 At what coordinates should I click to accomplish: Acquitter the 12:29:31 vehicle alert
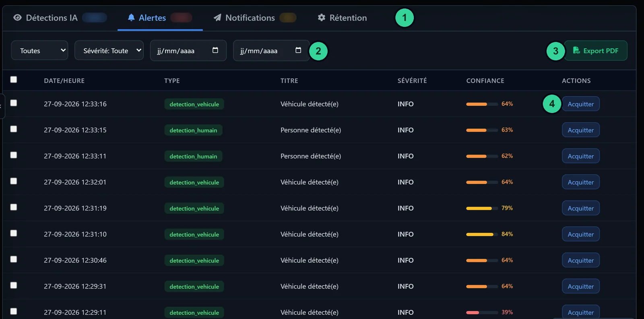coord(581,286)
